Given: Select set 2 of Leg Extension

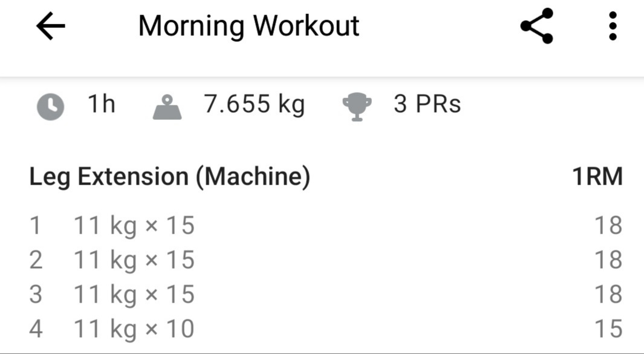Looking at the screenshot, I should [x=134, y=260].
